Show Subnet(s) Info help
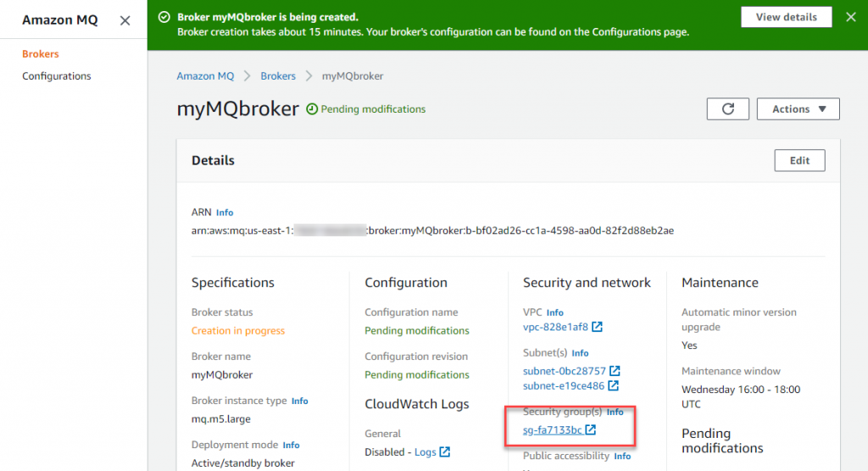This screenshot has height=471, width=868. pyautogui.click(x=580, y=353)
